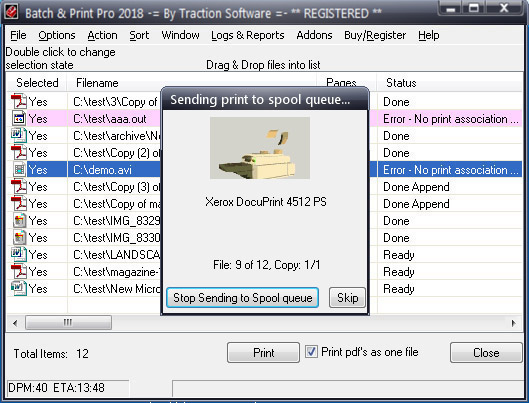Image resolution: width=529 pixels, height=403 pixels.
Task: Click the image icon for IMG_8329 row
Action: [x=19, y=221]
